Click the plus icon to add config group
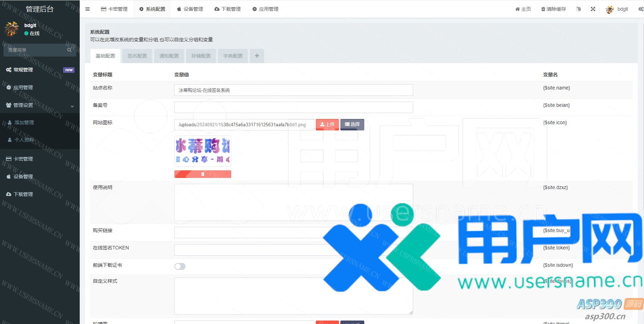 (x=257, y=56)
